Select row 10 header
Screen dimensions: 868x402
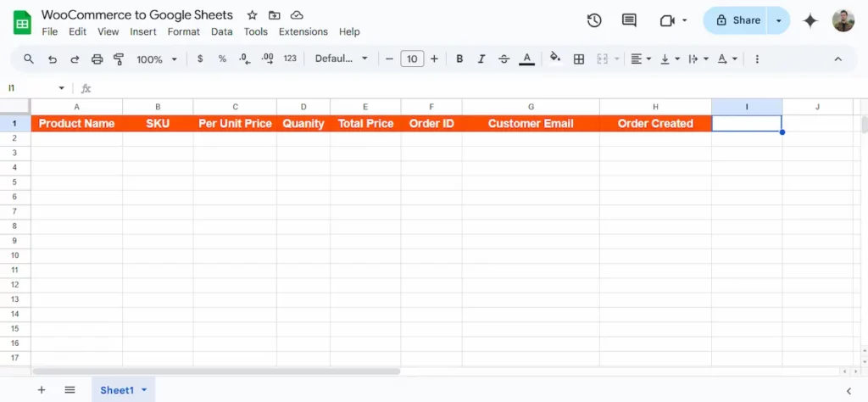tap(15, 255)
